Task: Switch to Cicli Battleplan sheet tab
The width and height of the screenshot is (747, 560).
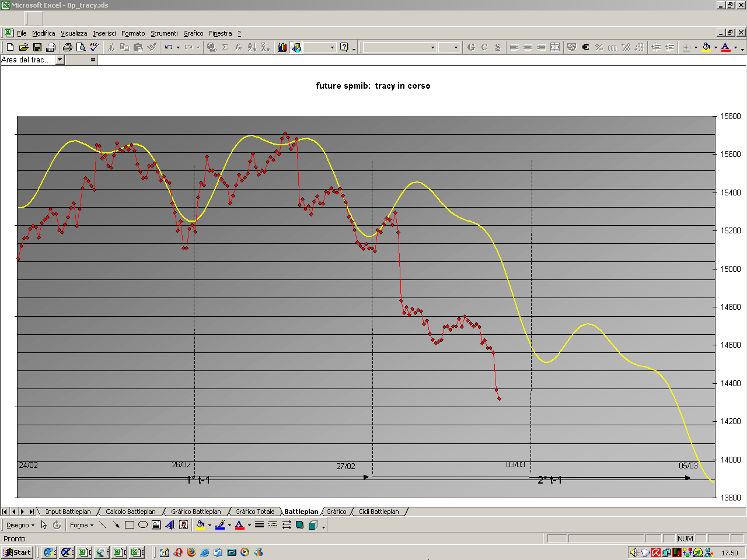Action: coord(379,512)
